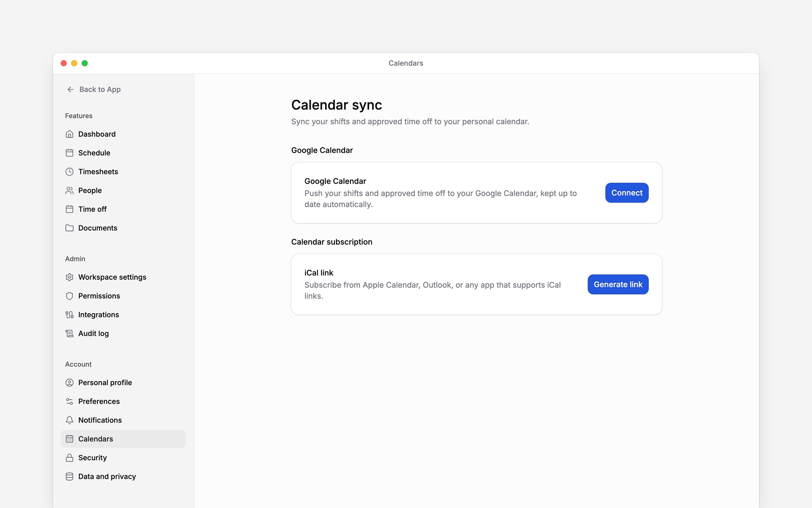Open Personal profile settings

(x=123, y=383)
